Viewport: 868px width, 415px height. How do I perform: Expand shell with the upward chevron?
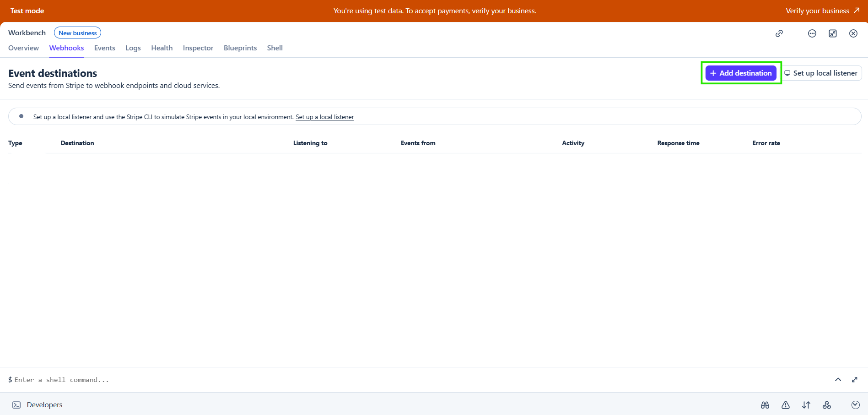pyautogui.click(x=838, y=379)
